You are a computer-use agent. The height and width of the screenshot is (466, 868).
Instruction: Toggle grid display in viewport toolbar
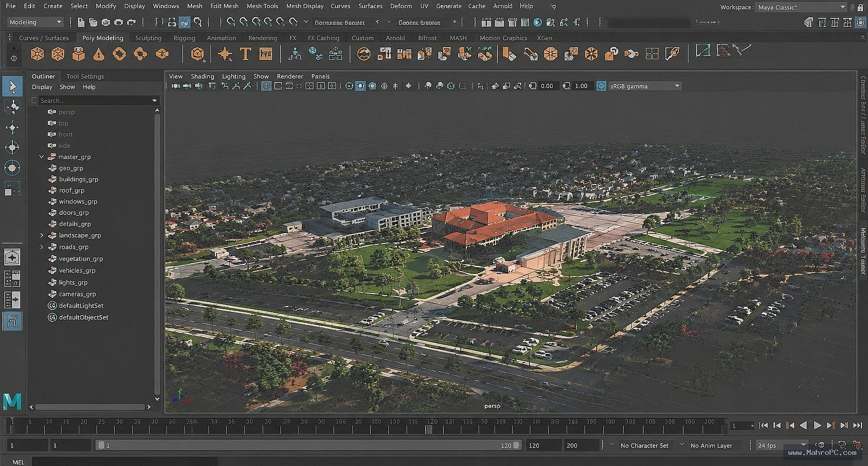(266, 86)
